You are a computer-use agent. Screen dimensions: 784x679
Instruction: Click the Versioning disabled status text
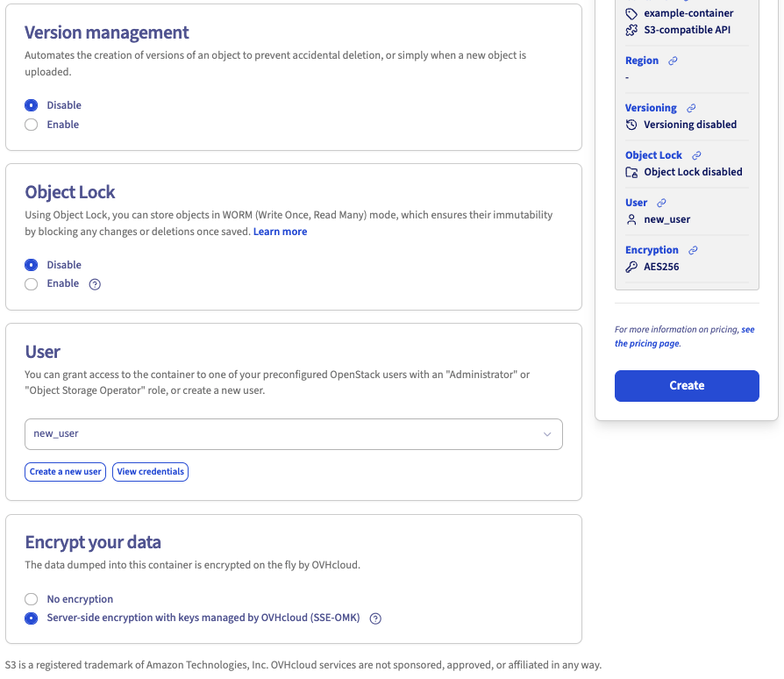point(690,125)
